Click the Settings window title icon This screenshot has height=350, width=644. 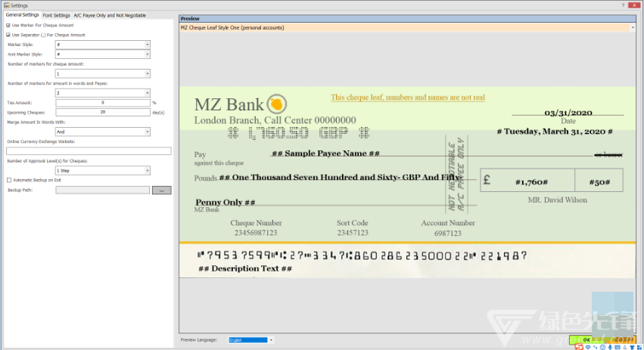(x=7, y=5)
